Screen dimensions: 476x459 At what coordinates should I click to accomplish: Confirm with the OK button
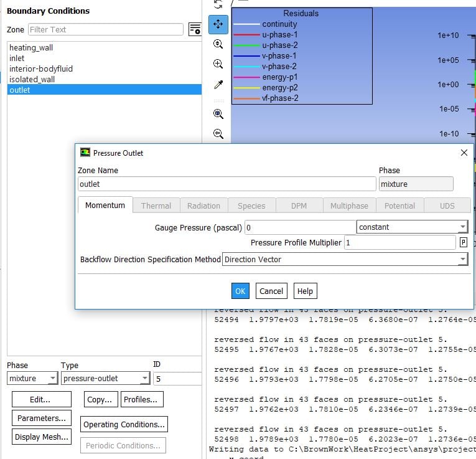click(240, 291)
